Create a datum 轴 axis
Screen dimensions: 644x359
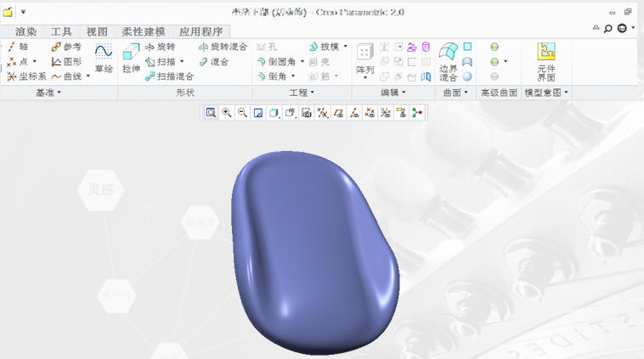tap(18, 47)
